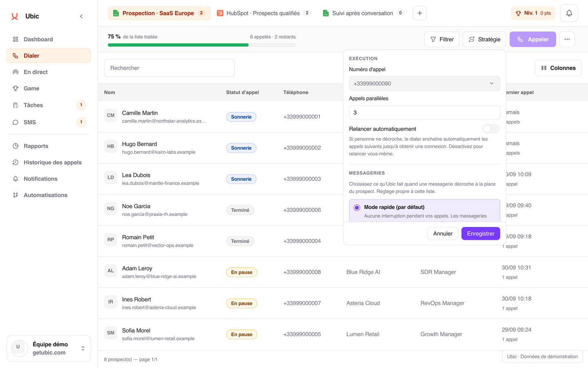Viewport: 588px width, 368px height.
Task: Click the Rapports clock icon
Action: [x=16, y=146]
